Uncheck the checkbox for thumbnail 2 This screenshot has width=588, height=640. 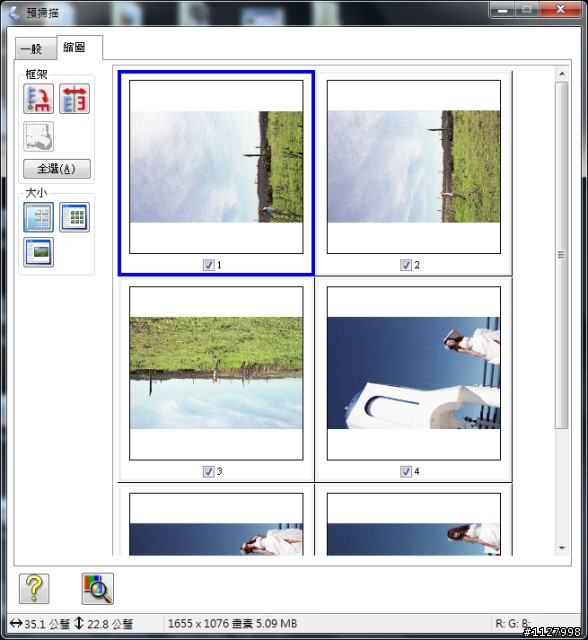[x=406, y=265]
